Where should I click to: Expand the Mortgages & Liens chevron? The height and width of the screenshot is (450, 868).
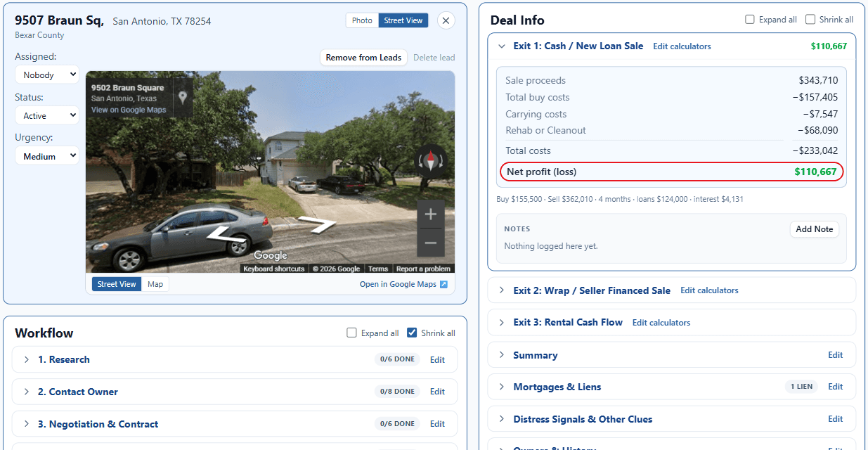point(502,387)
